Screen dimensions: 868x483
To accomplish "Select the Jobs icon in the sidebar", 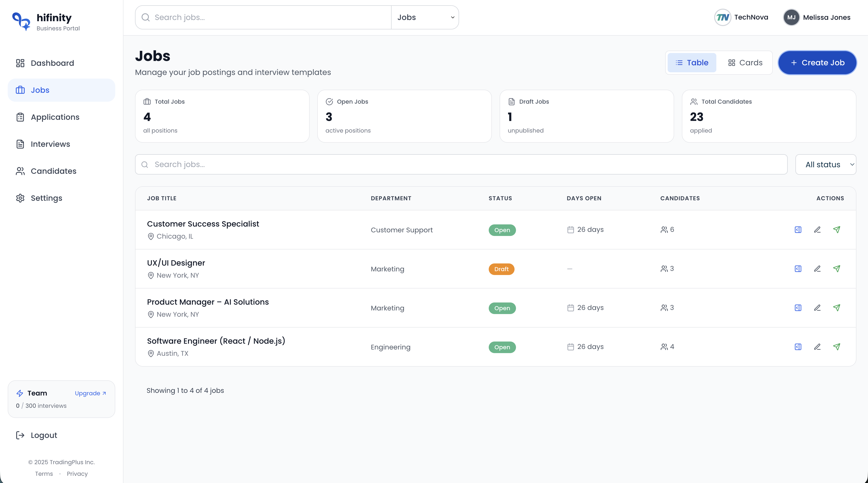I will [20, 90].
